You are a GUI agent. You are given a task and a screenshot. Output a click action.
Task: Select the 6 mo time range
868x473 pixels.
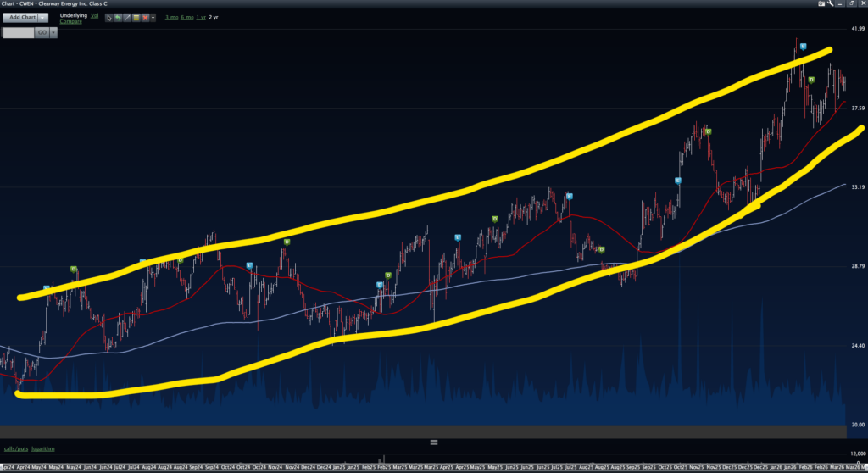click(x=186, y=17)
